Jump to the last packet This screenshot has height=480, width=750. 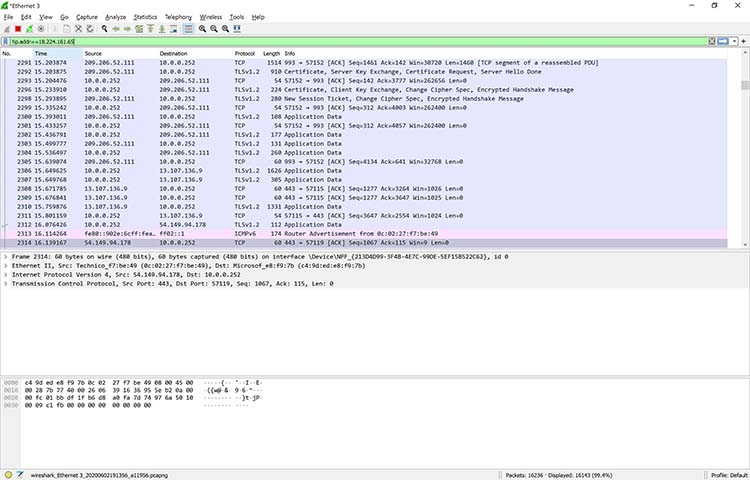click(x=162, y=29)
